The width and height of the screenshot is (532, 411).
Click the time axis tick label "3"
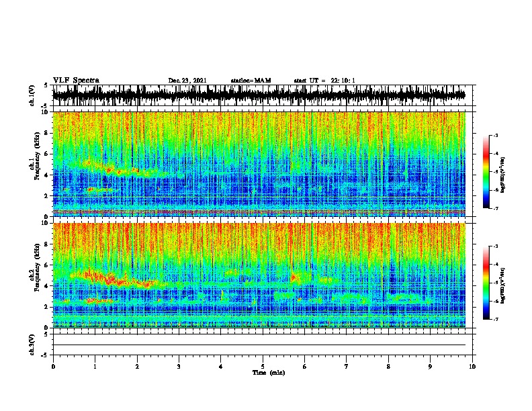pyautogui.click(x=179, y=367)
